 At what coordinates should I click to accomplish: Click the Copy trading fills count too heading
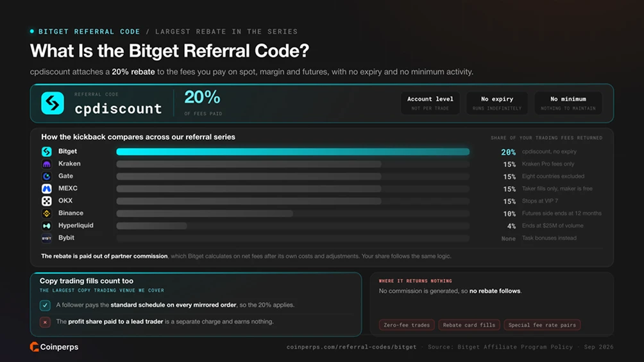pos(86,281)
